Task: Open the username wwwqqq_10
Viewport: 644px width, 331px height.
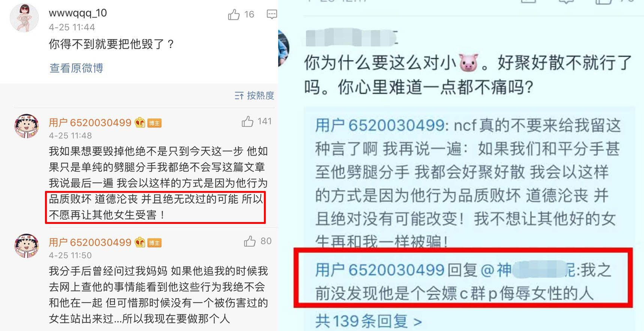Action: 78,13
